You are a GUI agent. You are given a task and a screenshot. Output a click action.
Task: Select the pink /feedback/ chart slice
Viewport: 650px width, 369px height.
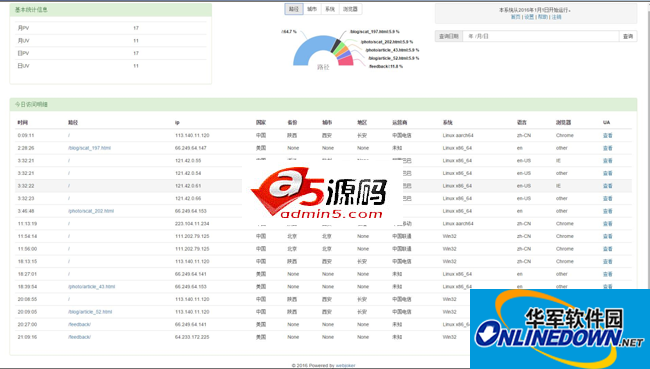[347, 61]
